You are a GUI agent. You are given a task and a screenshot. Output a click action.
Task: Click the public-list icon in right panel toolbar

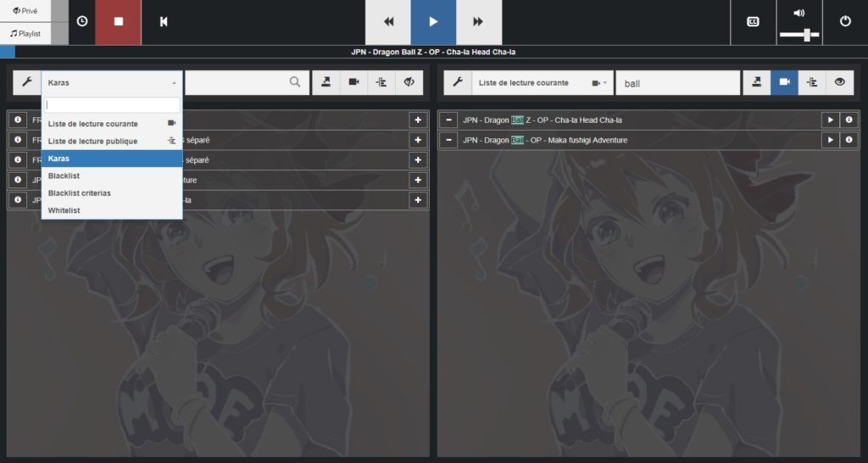click(x=812, y=82)
